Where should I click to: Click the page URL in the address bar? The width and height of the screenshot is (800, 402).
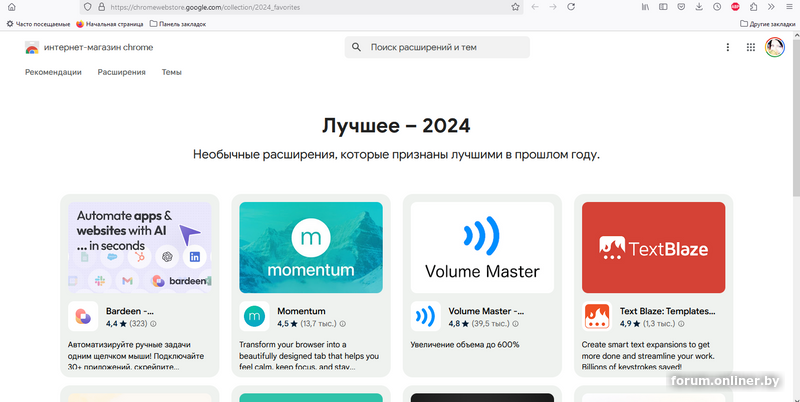click(x=205, y=7)
